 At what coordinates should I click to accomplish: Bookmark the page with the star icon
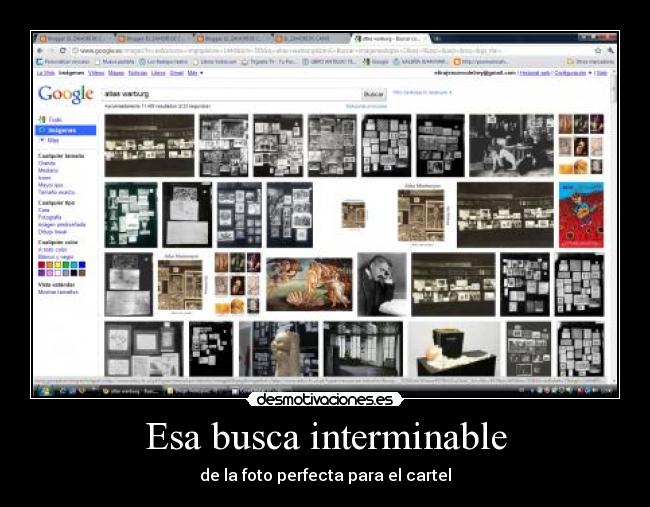597,51
